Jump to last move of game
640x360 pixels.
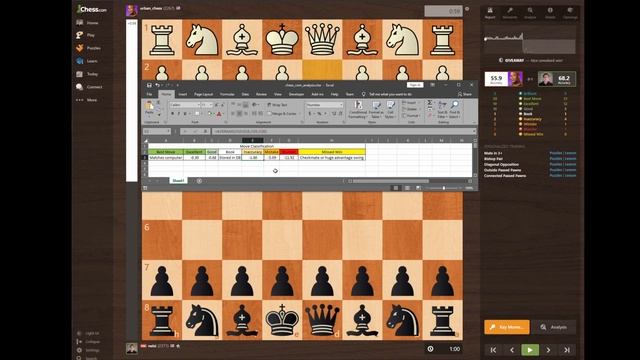point(567,350)
